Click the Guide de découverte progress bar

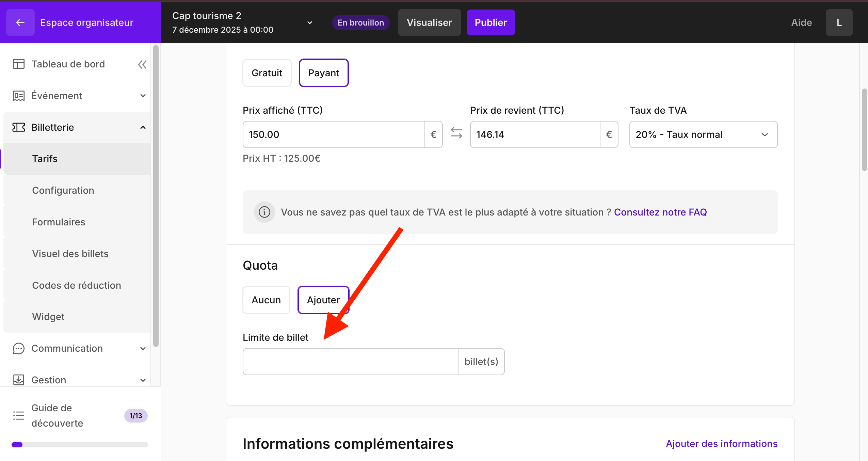(x=79, y=445)
